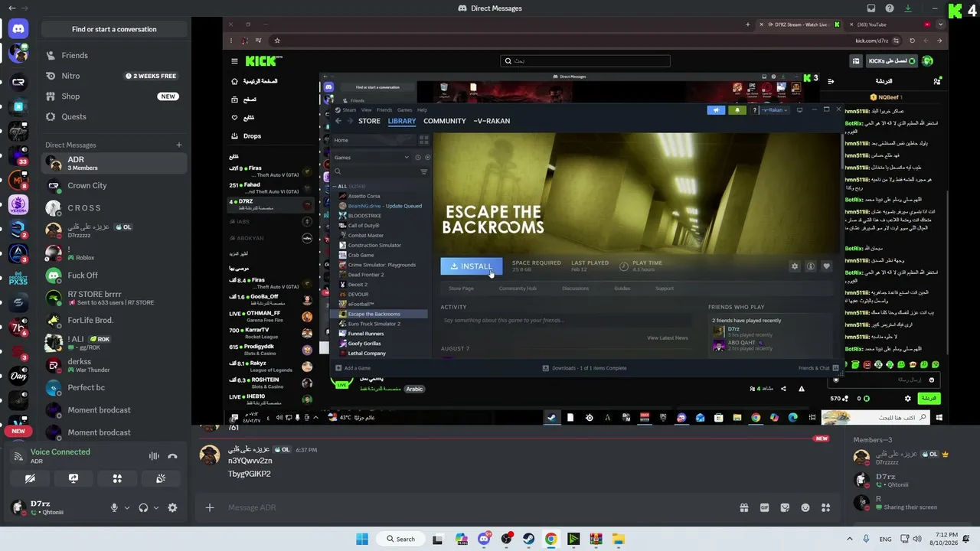Open the Nitro page in Discord
The width and height of the screenshot is (980, 551).
point(114,76)
